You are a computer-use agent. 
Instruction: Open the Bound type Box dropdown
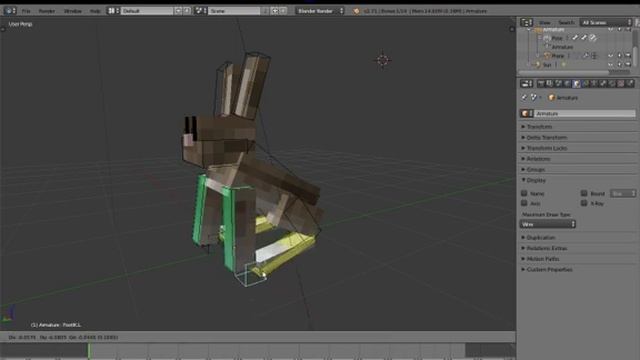[x=623, y=193]
